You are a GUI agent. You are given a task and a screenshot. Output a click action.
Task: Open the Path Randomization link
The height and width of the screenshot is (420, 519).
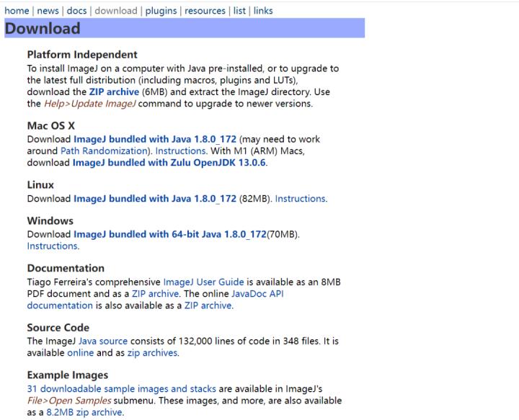pos(104,151)
